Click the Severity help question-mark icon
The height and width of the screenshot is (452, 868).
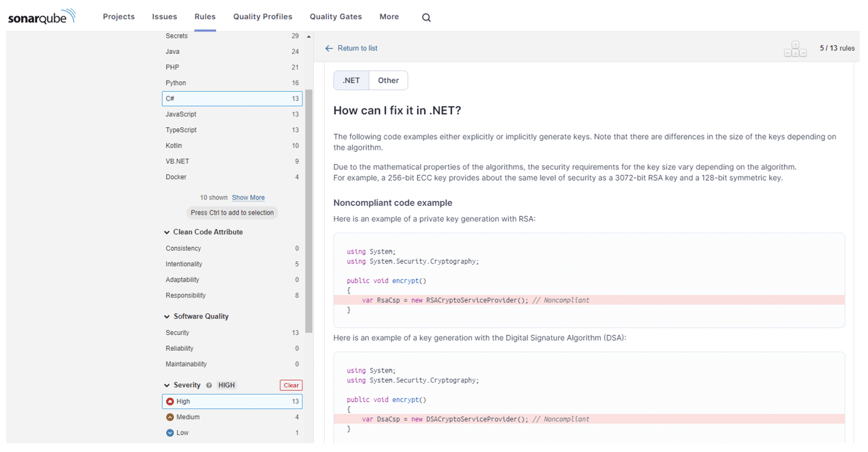(x=209, y=386)
